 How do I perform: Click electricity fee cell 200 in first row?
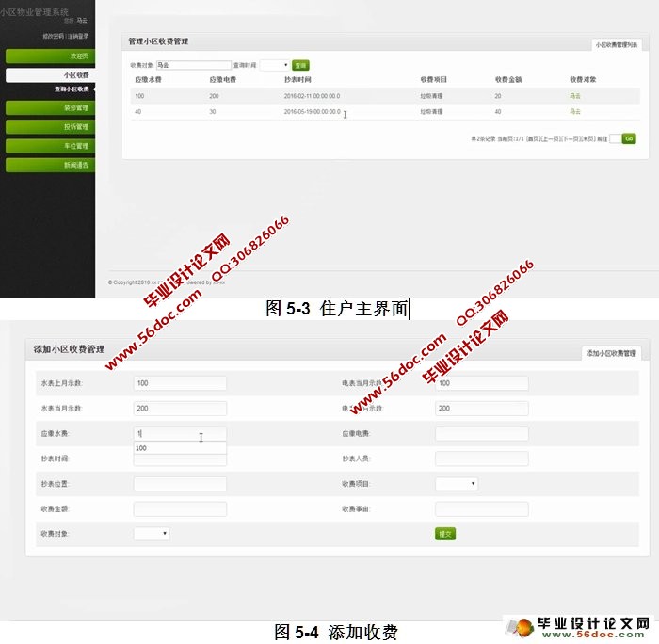[214, 96]
